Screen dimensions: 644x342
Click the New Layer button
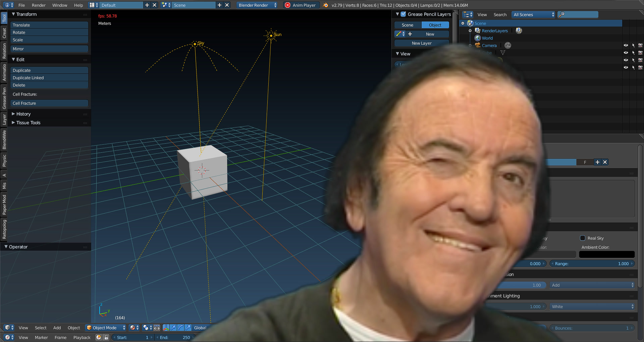[x=421, y=43]
